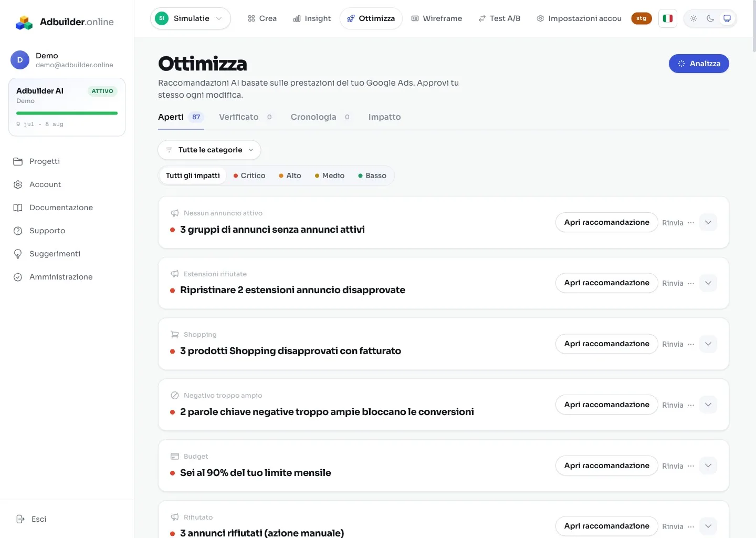Click the Analizza button
Image resolution: width=756 pixels, height=538 pixels.
[699, 64]
